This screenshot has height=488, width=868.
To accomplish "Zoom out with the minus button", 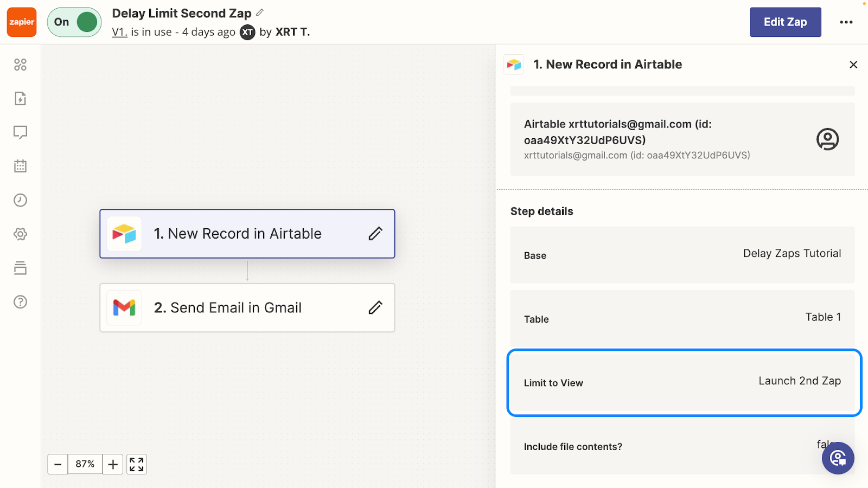I will (x=58, y=464).
